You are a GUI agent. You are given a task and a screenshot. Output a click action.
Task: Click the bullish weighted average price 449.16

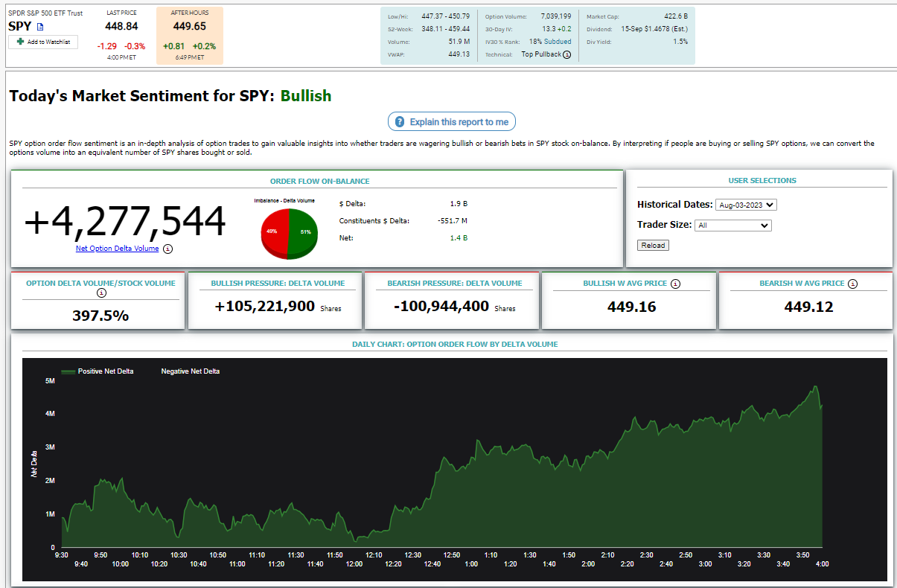632,307
